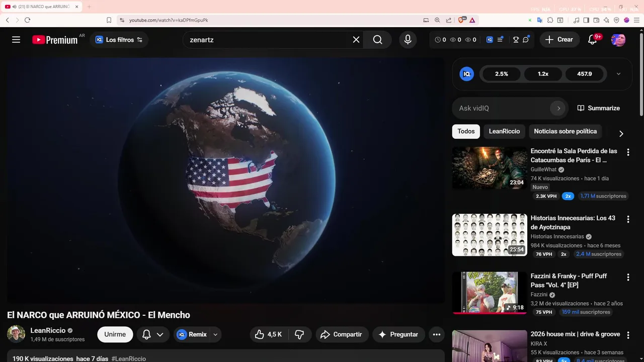Clear the search box with the X
The image size is (644, 362).
[356, 40]
